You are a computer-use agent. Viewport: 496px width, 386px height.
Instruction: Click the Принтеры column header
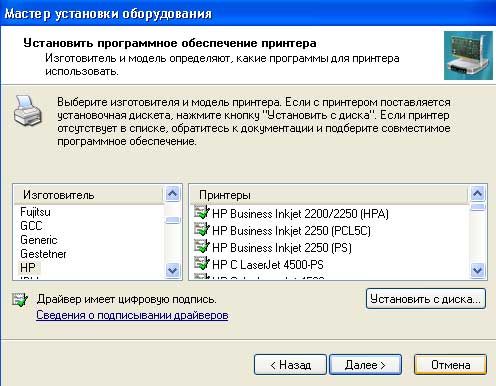[x=329, y=195]
